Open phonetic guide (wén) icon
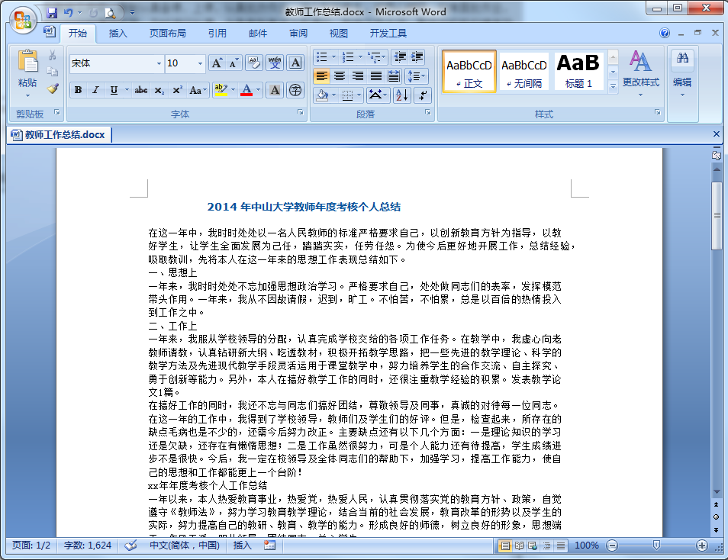Viewport: 728px width, 560px height. 275,63
